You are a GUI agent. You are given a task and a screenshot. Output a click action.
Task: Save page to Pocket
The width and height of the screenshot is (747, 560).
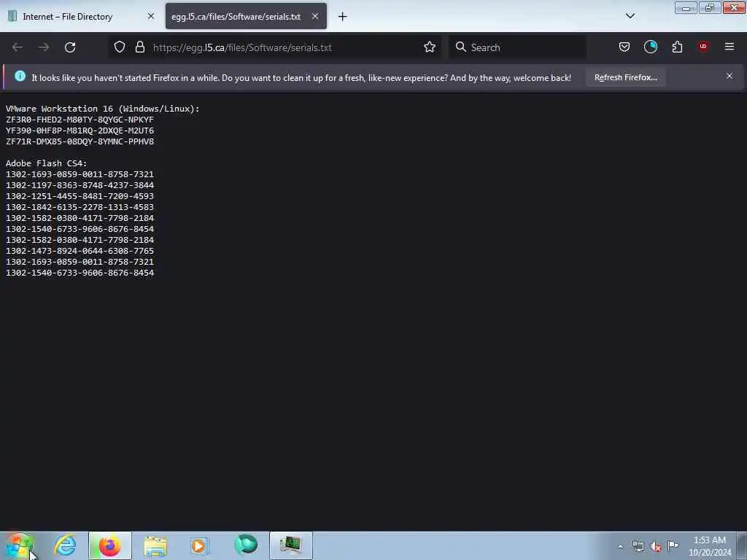click(624, 47)
